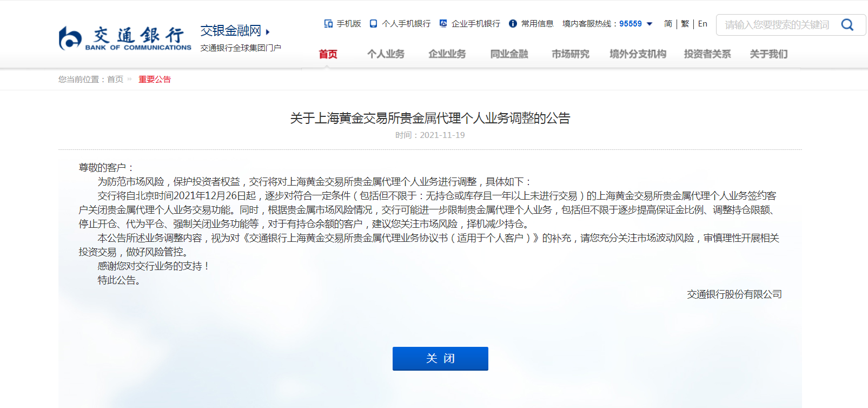
Task: Click the 个人手机银行 icon
Action: click(373, 24)
